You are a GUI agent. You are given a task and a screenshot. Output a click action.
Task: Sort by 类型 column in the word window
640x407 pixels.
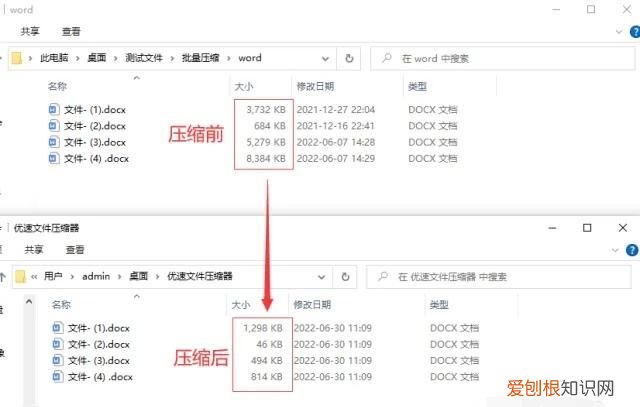417,86
